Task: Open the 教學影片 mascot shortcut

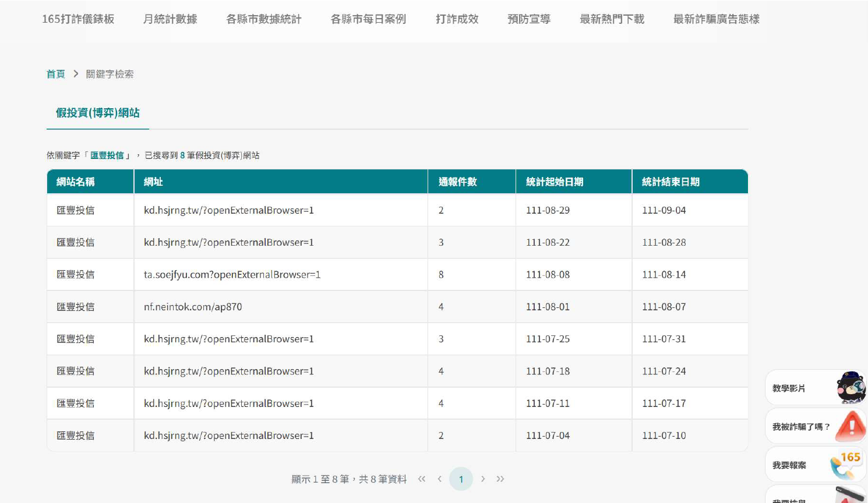Action: coord(851,388)
